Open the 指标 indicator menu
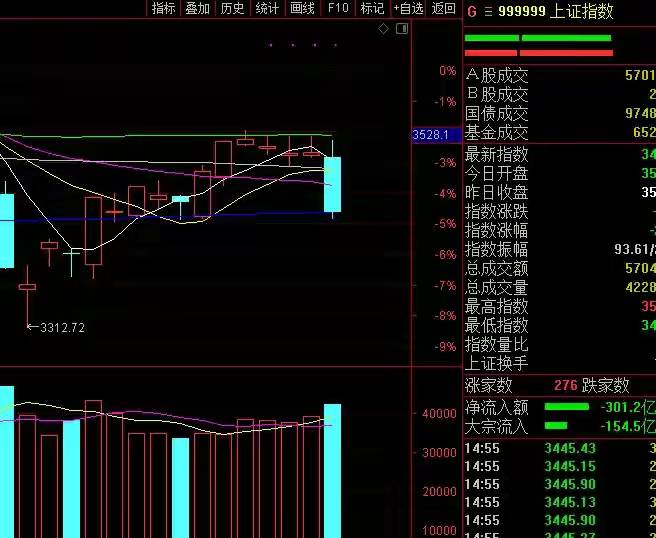Viewport: 656px width, 538px height. tap(163, 8)
